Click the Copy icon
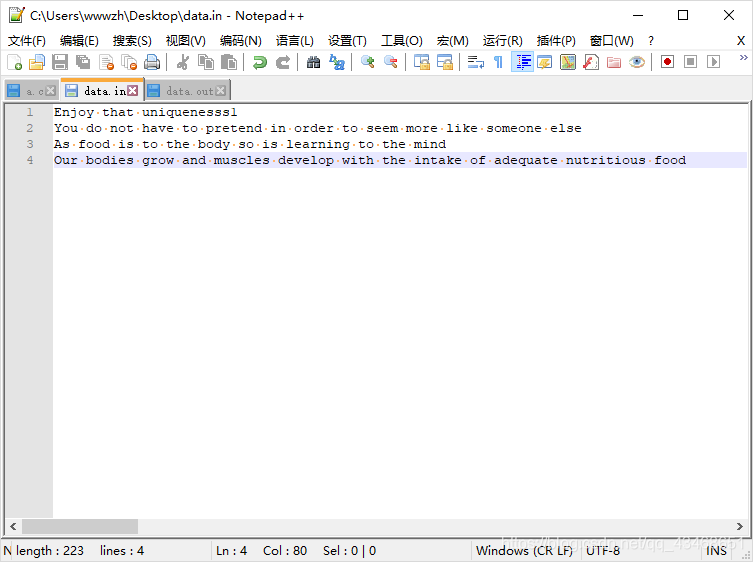The width and height of the screenshot is (753, 562). point(206,62)
